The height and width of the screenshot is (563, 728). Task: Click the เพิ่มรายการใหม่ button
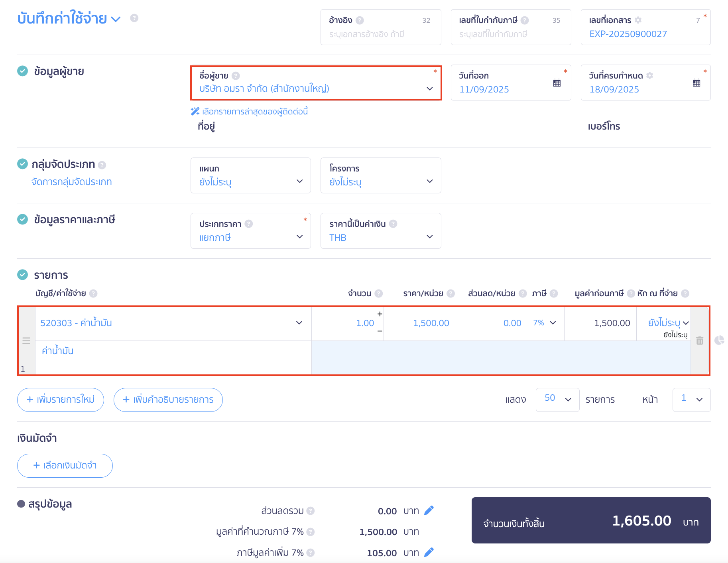(61, 400)
